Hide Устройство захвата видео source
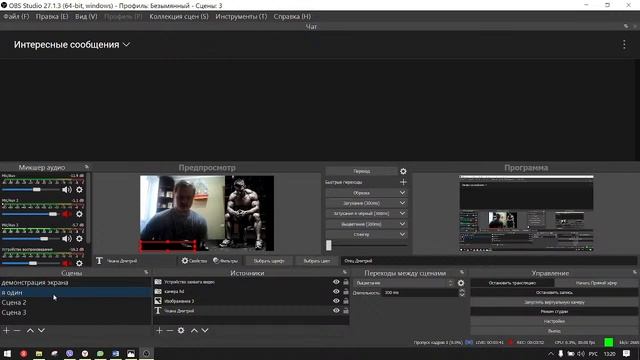Viewport: 640px width, 360px height. (x=336, y=282)
